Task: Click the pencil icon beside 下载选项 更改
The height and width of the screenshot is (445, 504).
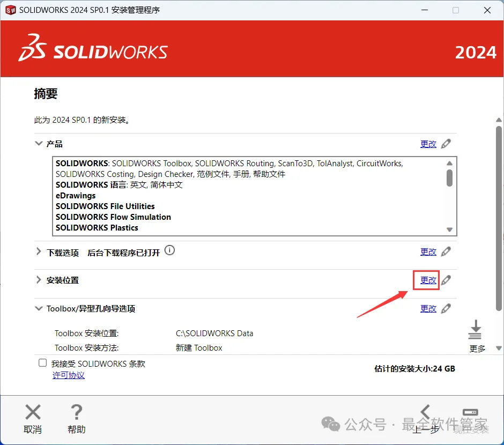Action: (446, 251)
